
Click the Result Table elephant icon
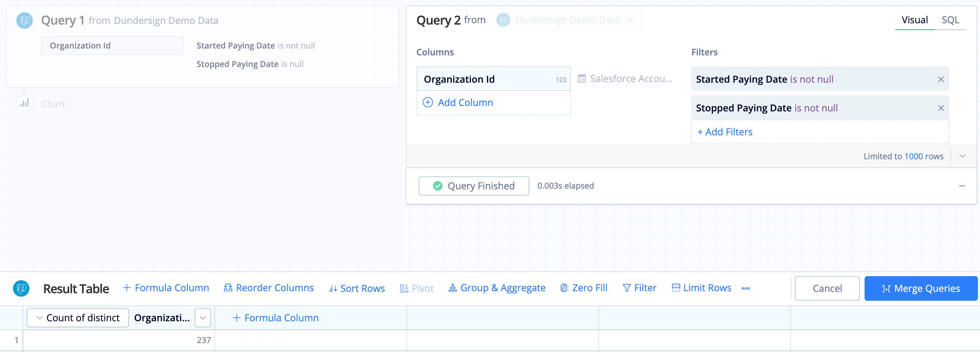tap(21, 288)
